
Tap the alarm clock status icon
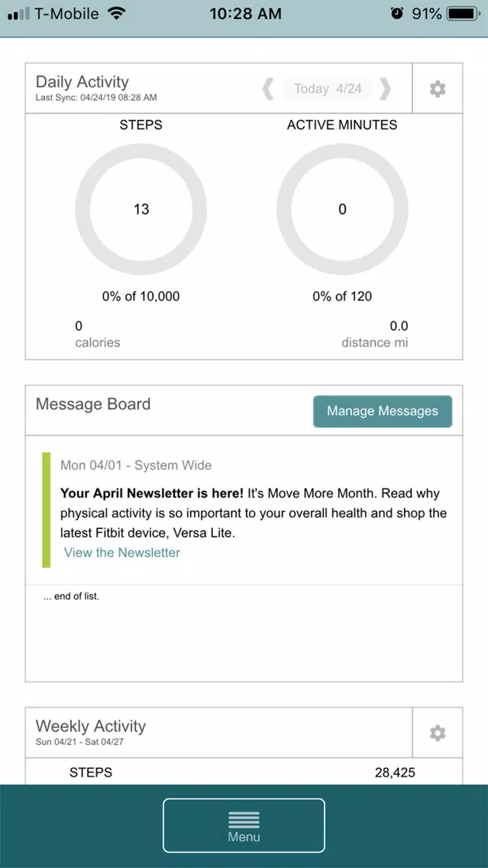pyautogui.click(x=396, y=14)
